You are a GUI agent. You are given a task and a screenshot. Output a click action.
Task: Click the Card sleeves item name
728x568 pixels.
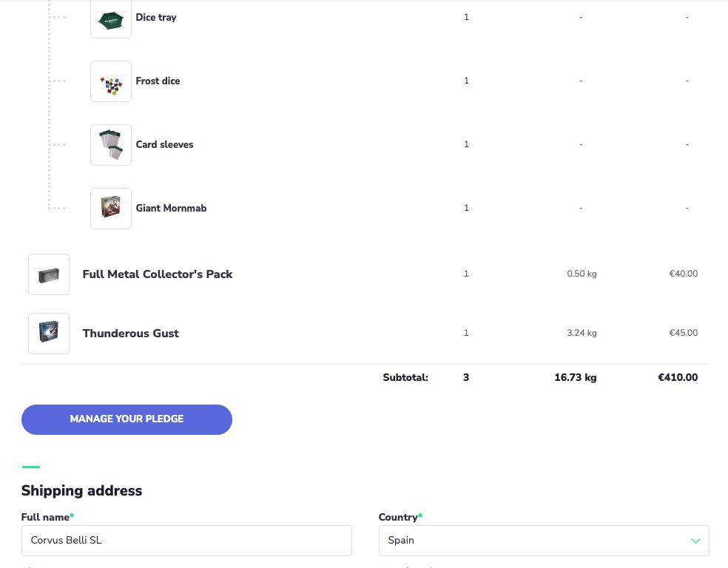point(164,144)
